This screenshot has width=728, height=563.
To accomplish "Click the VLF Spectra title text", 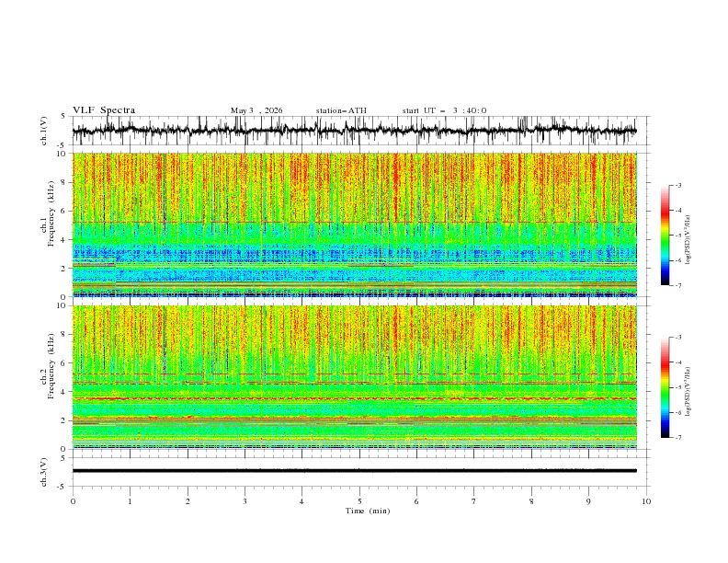I will (x=104, y=110).
